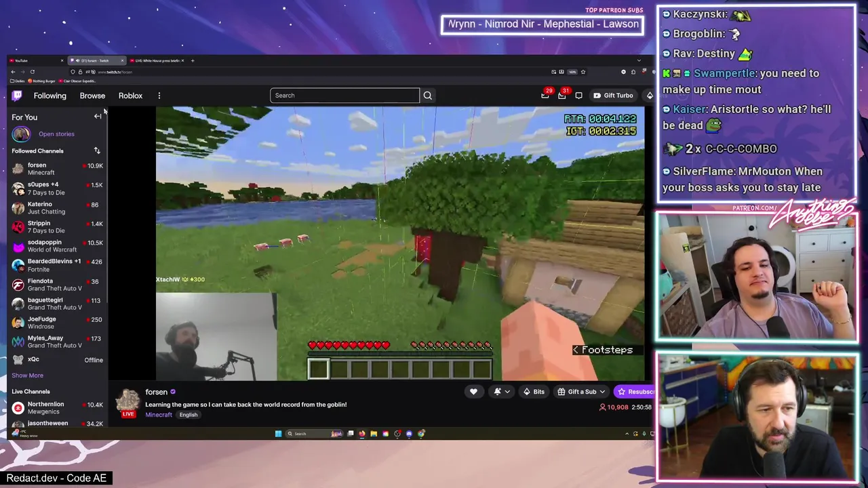Open Windows Start menu
This screenshot has width=868, height=488.
point(278,434)
